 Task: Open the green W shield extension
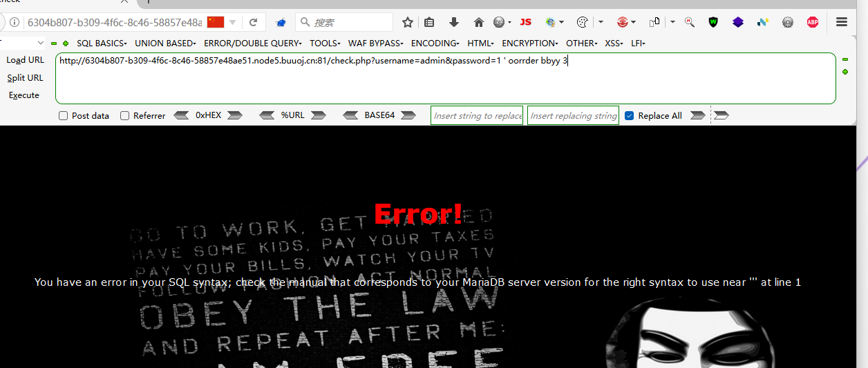coord(713,22)
